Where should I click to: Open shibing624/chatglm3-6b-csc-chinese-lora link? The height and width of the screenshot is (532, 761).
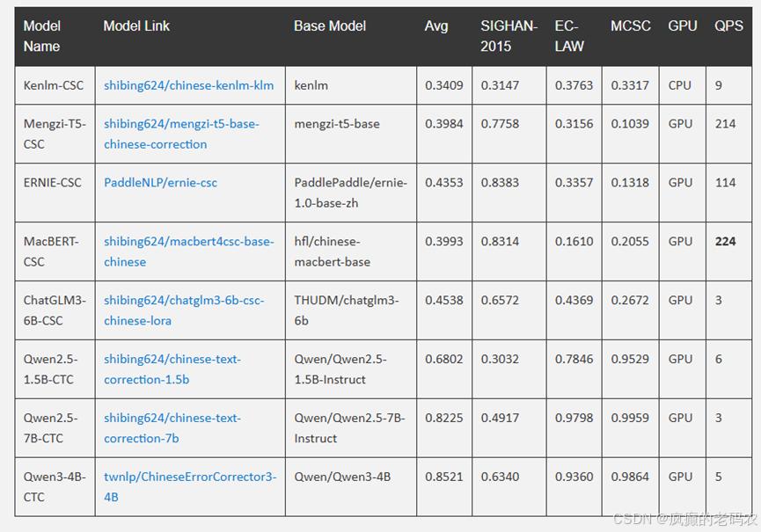click(x=184, y=310)
